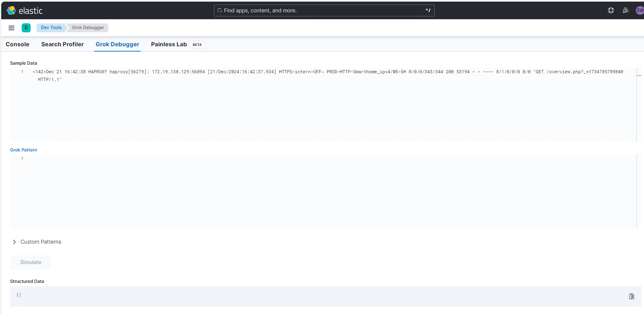Click the green D space avatar

coord(26,28)
